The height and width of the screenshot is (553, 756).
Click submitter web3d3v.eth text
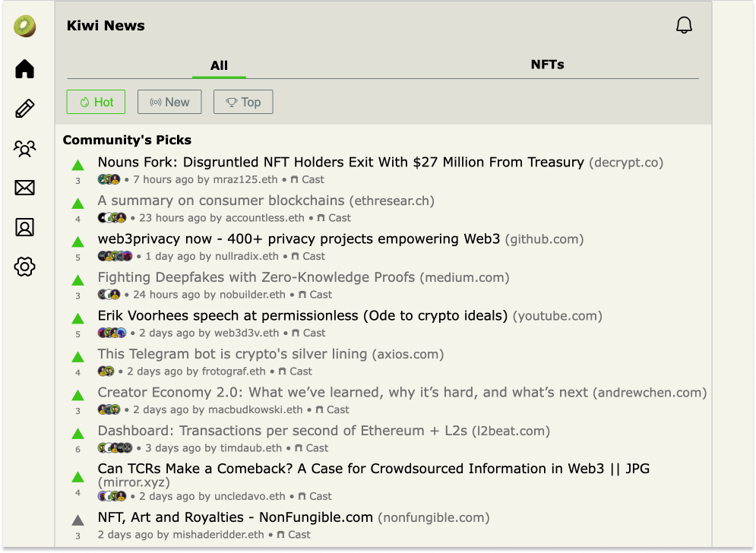coord(247,333)
